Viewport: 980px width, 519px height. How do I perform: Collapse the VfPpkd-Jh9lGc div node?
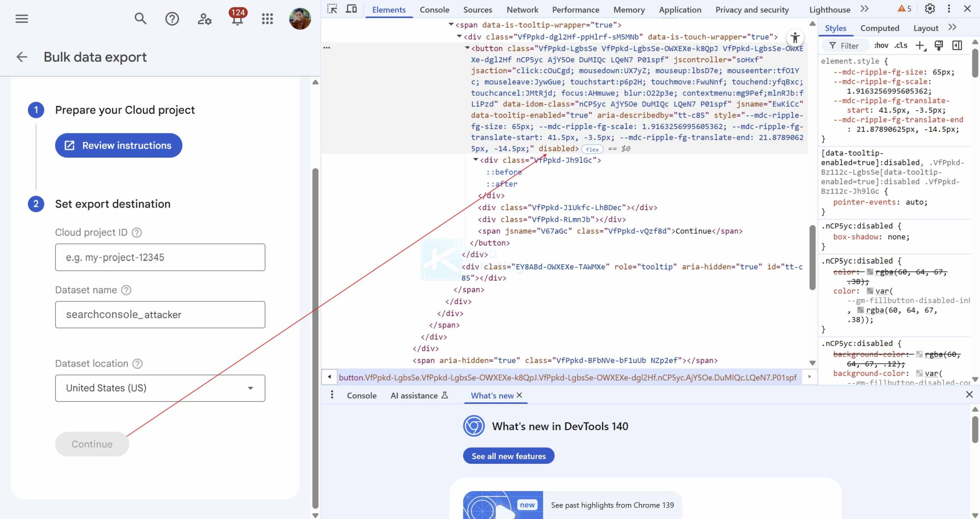tap(475, 160)
